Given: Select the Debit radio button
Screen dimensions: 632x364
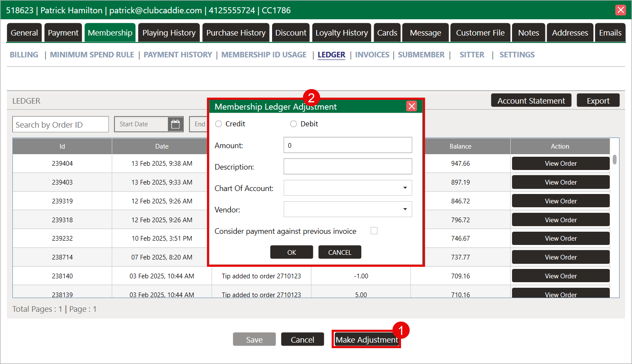Looking at the screenshot, I should [294, 124].
